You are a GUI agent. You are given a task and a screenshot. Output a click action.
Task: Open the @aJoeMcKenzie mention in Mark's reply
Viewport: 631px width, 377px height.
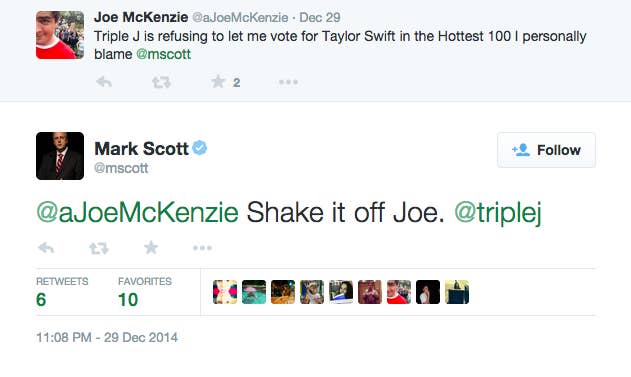click(137, 212)
